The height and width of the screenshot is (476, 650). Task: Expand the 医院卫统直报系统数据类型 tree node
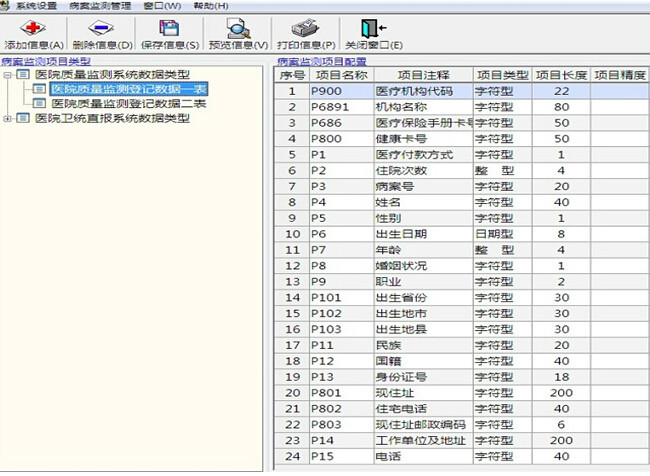click(x=7, y=119)
